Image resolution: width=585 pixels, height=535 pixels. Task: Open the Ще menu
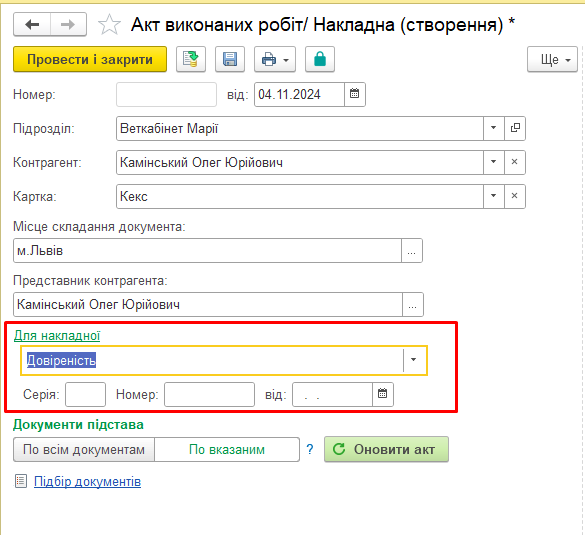click(552, 59)
